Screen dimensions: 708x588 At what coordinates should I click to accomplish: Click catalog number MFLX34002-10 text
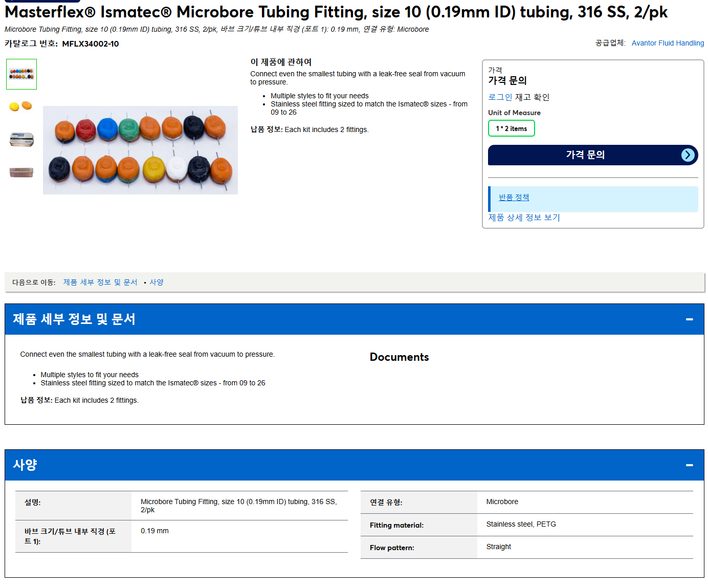coord(91,44)
